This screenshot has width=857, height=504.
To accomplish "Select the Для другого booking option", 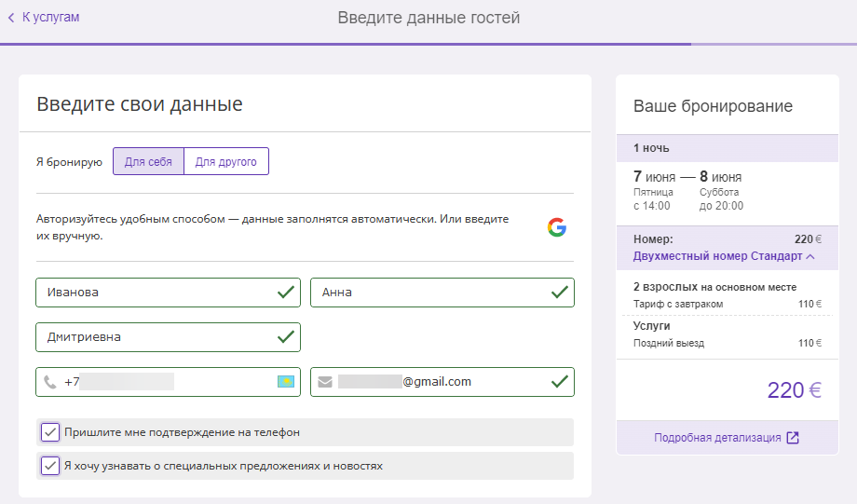I will click(x=226, y=162).
